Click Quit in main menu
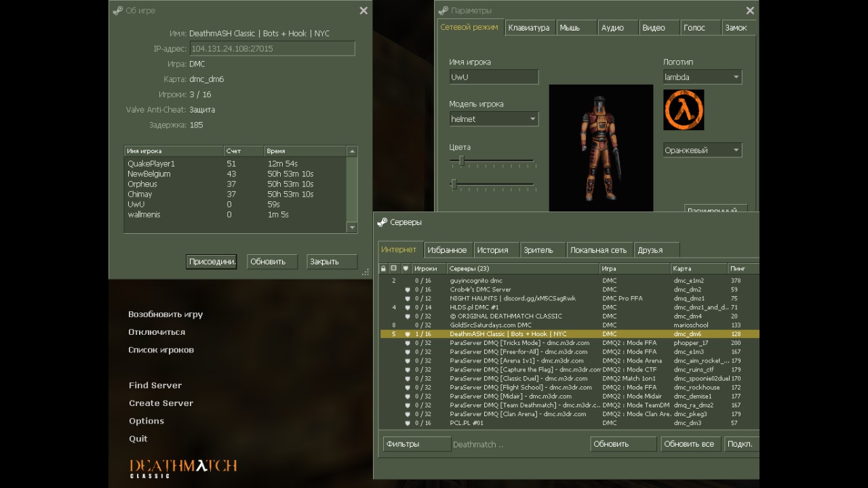The height and width of the screenshot is (488, 868). point(138,439)
